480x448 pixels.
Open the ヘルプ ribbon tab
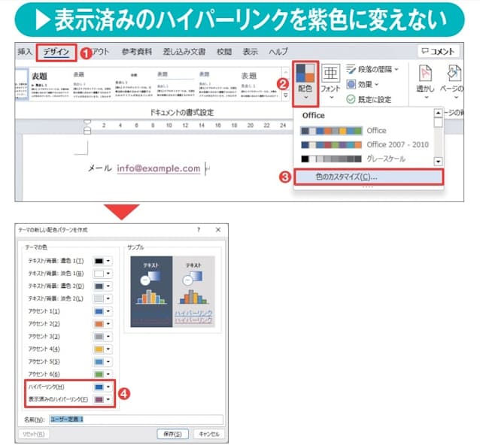(278, 52)
